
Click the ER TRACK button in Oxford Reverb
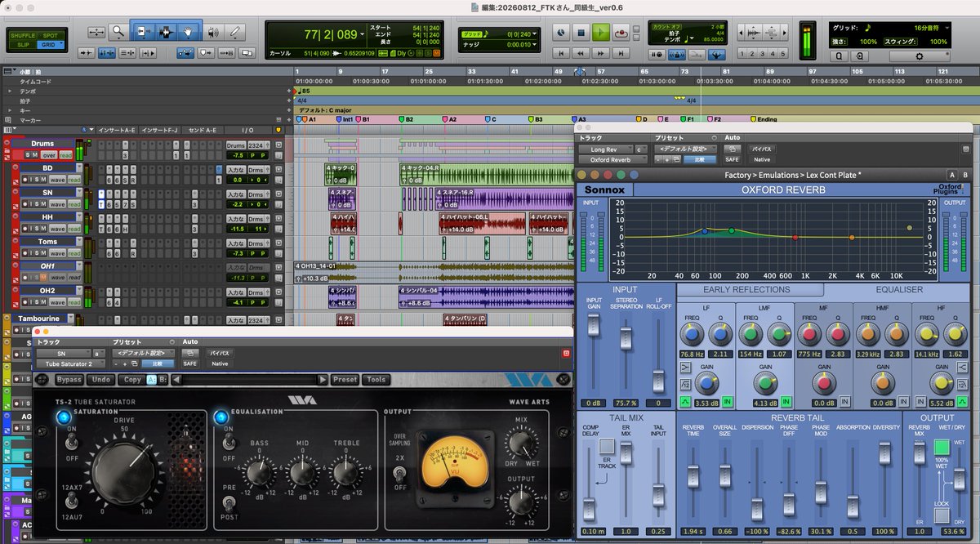click(x=606, y=445)
